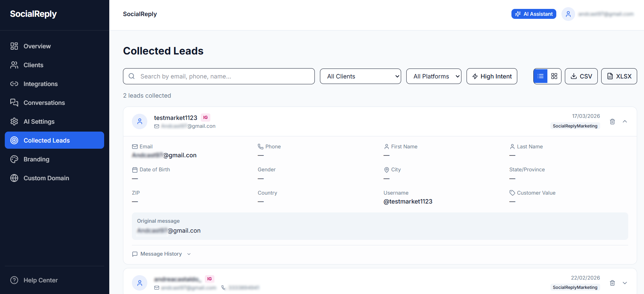
Task: Click the magnifier icon in search box
Action: tap(132, 76)
